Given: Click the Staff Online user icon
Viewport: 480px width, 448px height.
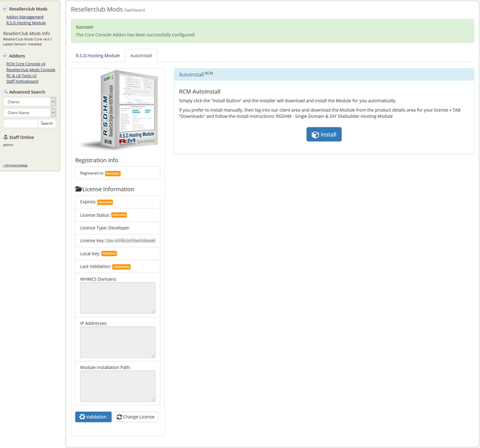Looking at the screenshot, I should (5, 137).
